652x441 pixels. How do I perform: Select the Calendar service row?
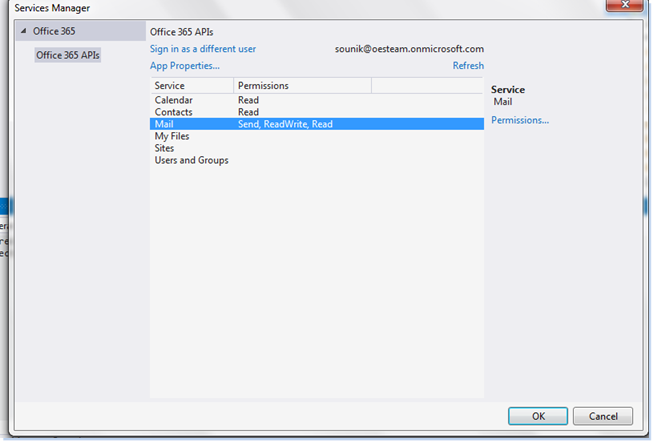[317, 100]
